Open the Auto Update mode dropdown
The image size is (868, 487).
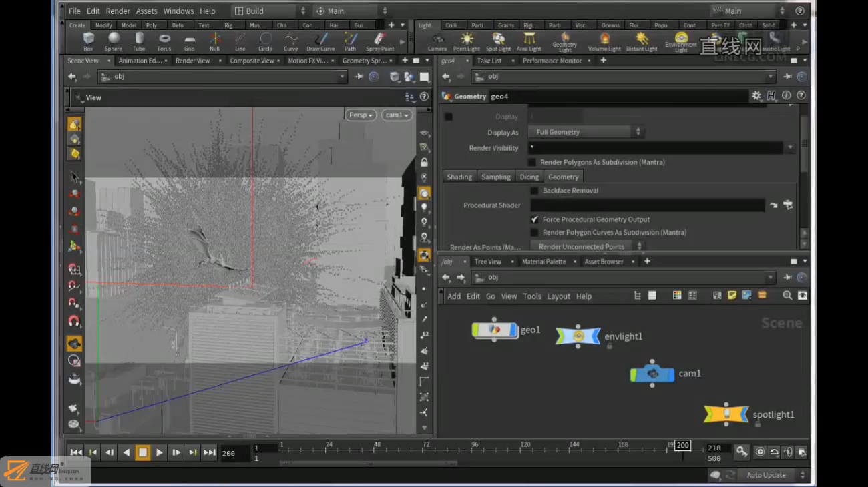point(775,475)
